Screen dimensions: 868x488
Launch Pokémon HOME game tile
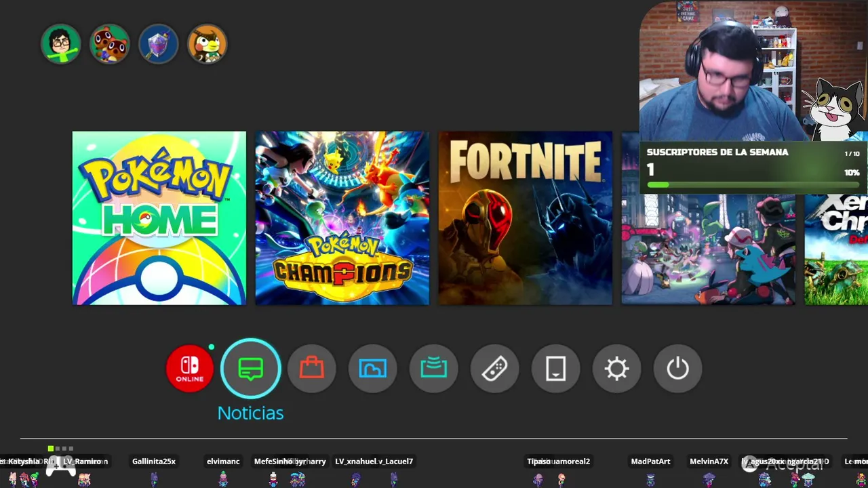click(159, 218)
